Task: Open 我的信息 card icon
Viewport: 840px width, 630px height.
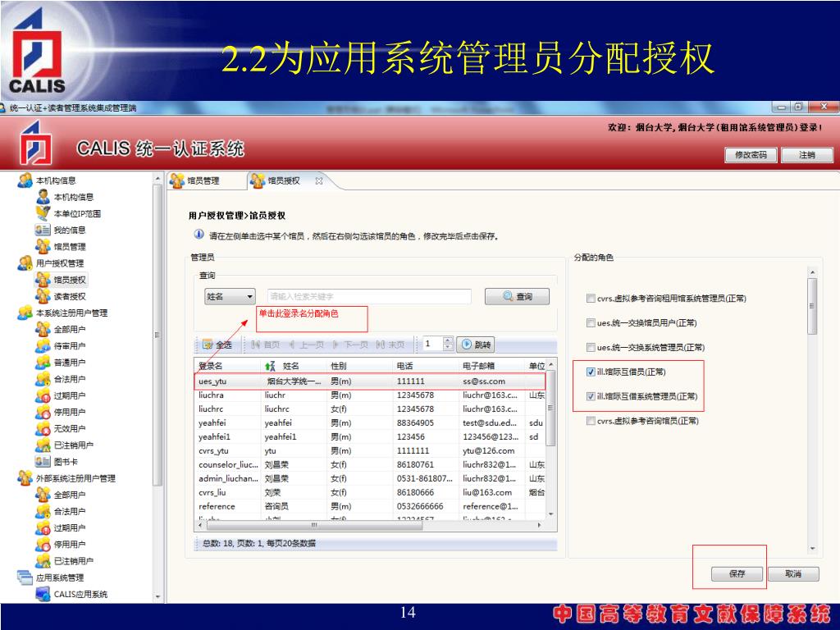Action: coord(43,230)
